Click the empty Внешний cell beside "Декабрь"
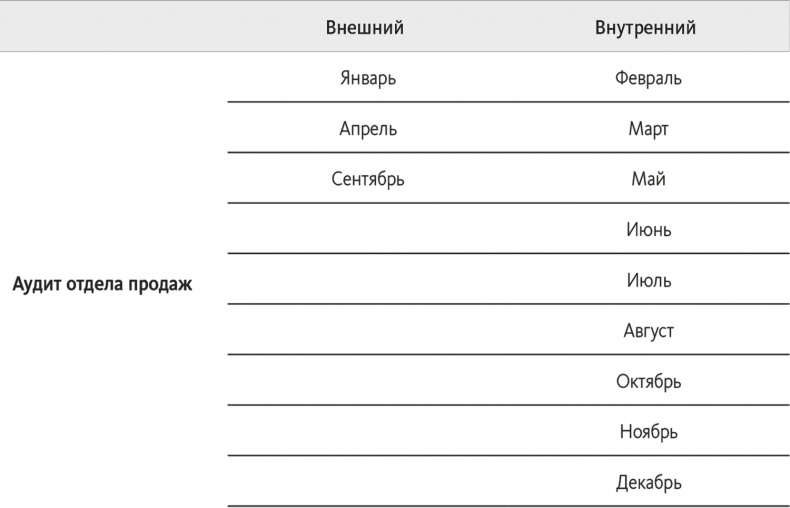The image size is (790, 508). pos(368,483)
